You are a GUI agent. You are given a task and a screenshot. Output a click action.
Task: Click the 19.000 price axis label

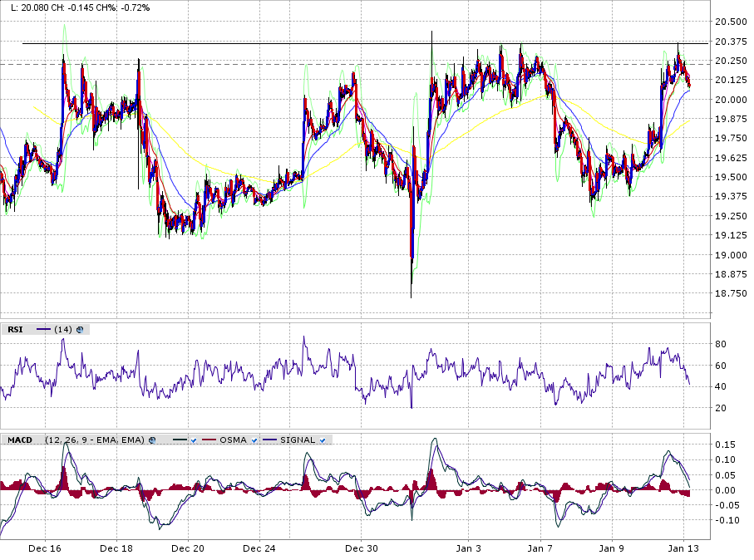731,255
